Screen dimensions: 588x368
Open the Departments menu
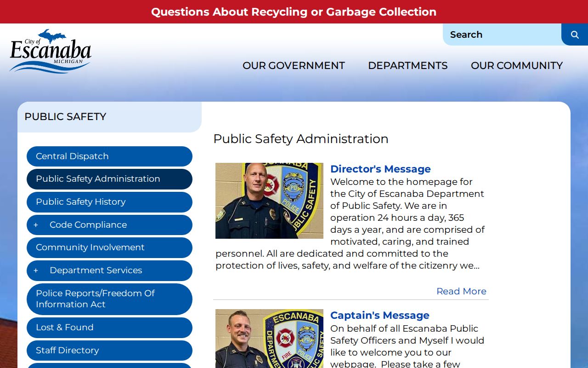coord(408,65)
